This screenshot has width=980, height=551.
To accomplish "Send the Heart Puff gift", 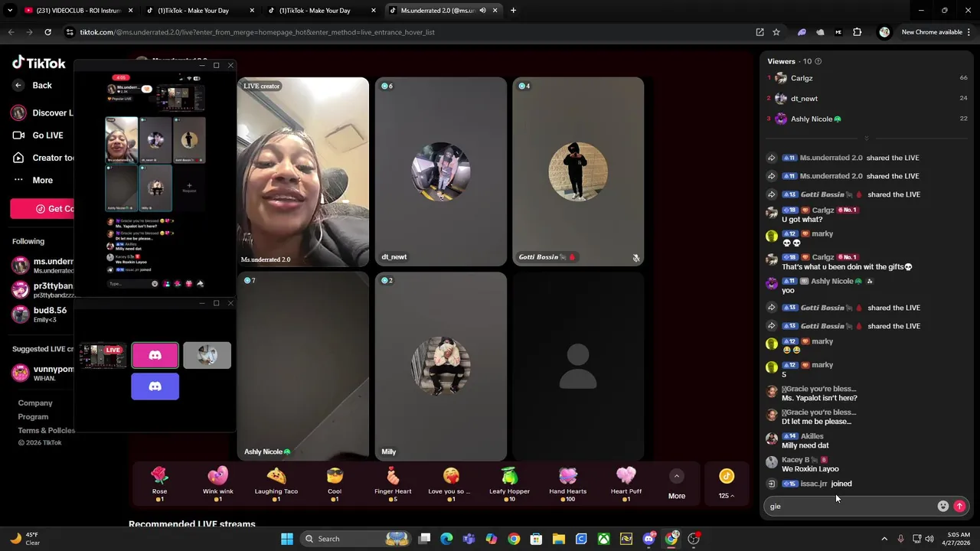I will pyautogui.click(x=626, y=484).
